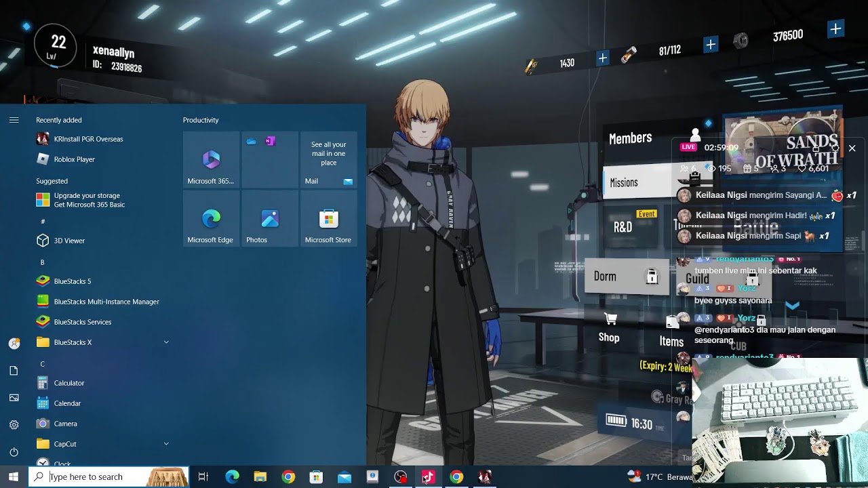Expand the CapCut folder chevron
The height and width of the screenshot is (488, 868).
coord(166,444)
